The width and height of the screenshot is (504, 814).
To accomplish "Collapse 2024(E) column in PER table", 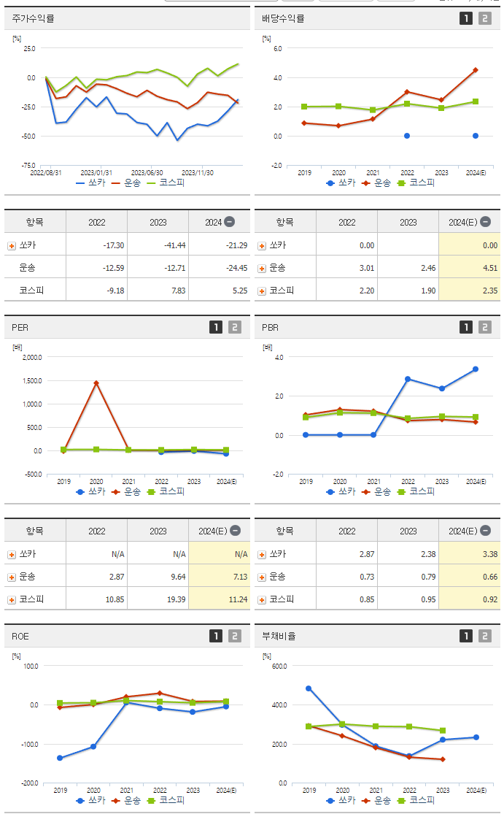I will tap(235, 531).
